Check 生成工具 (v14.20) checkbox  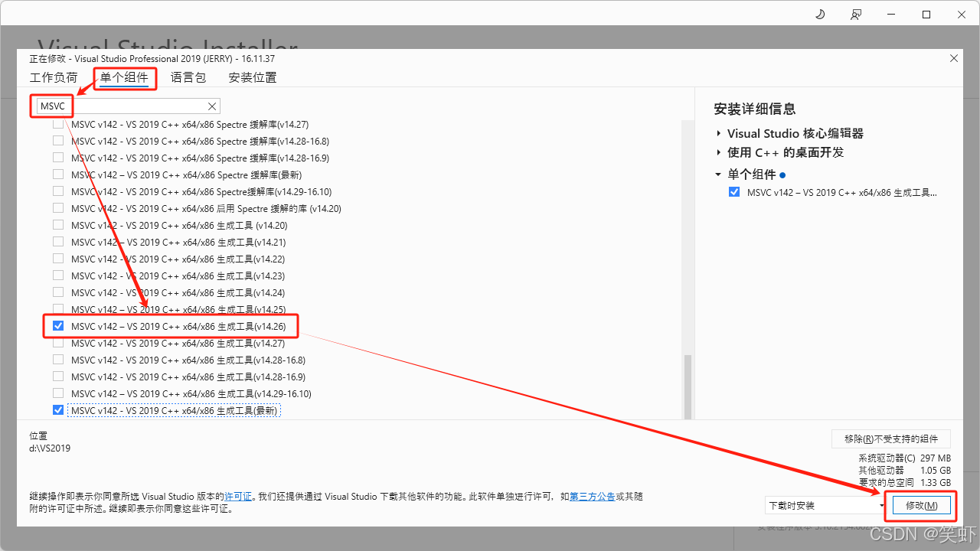[58, 225]
